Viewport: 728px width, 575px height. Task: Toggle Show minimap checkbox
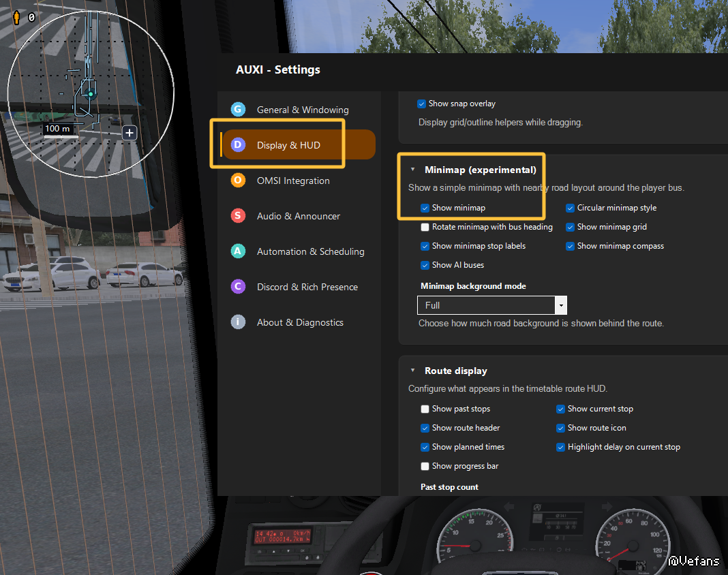[x=425, y=208]
